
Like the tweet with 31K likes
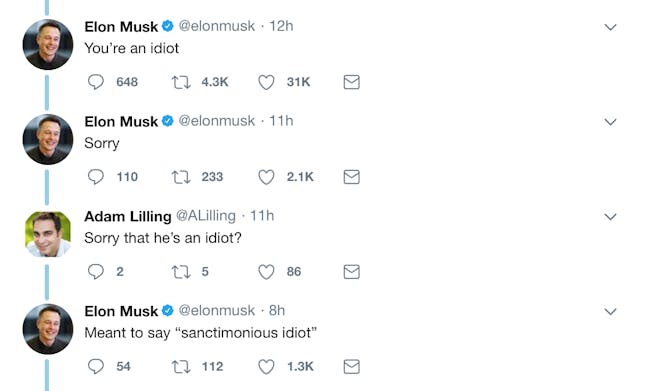click(x=266, y=82)
